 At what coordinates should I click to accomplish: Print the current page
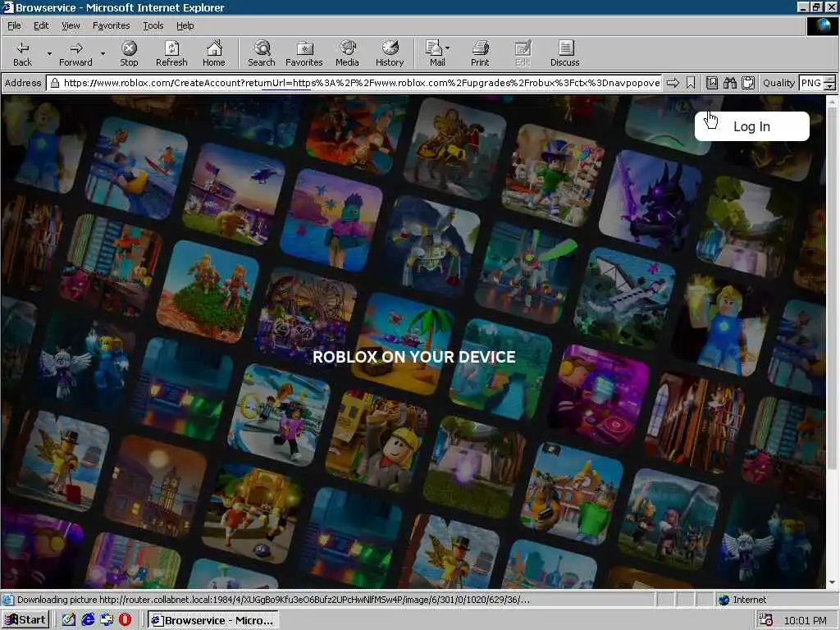(480, 53)
